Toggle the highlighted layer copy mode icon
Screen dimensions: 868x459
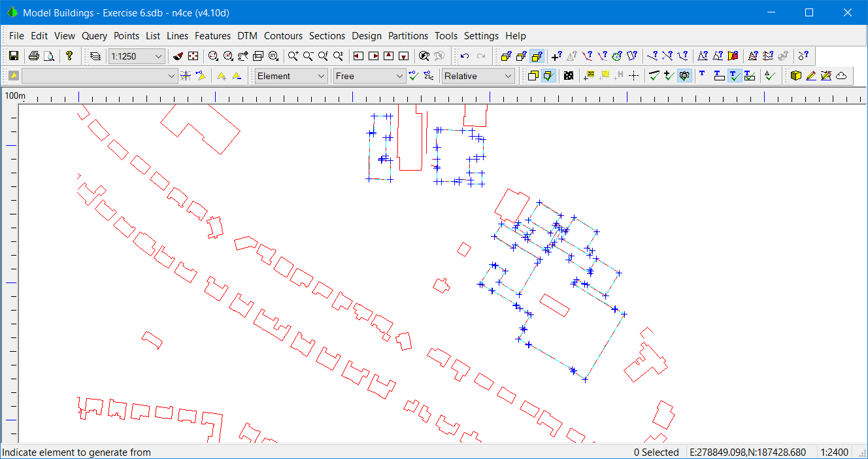537,56
